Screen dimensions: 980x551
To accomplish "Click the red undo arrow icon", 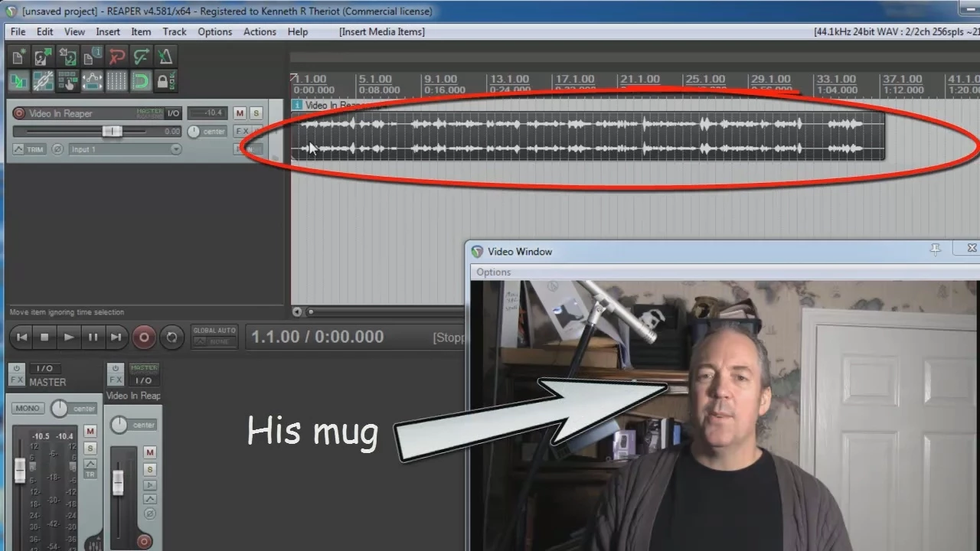I will tap(116, 57).
